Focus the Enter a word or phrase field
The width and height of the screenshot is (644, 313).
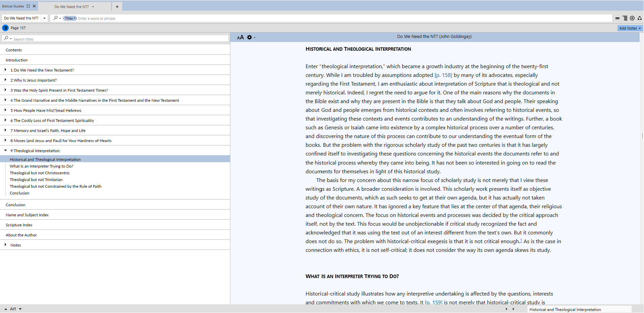point(344,18)
